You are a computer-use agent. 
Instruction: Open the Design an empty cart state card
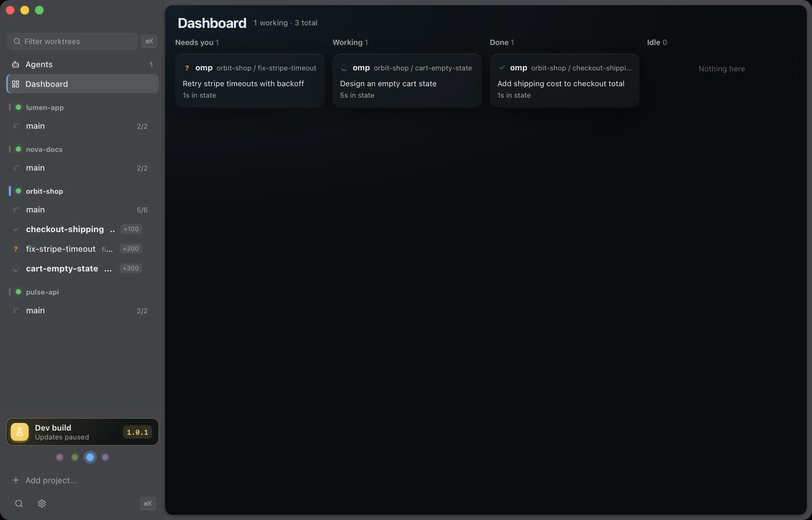pos(407,81)
